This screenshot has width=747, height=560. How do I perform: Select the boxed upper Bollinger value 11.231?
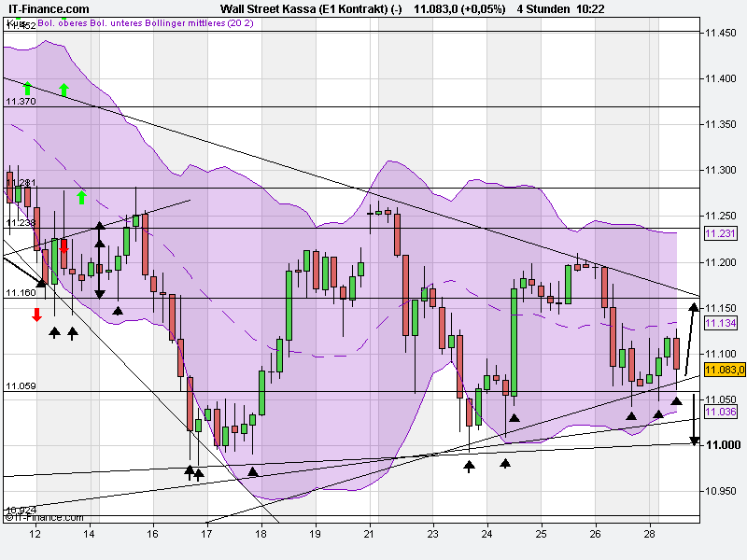coord(720,233)
